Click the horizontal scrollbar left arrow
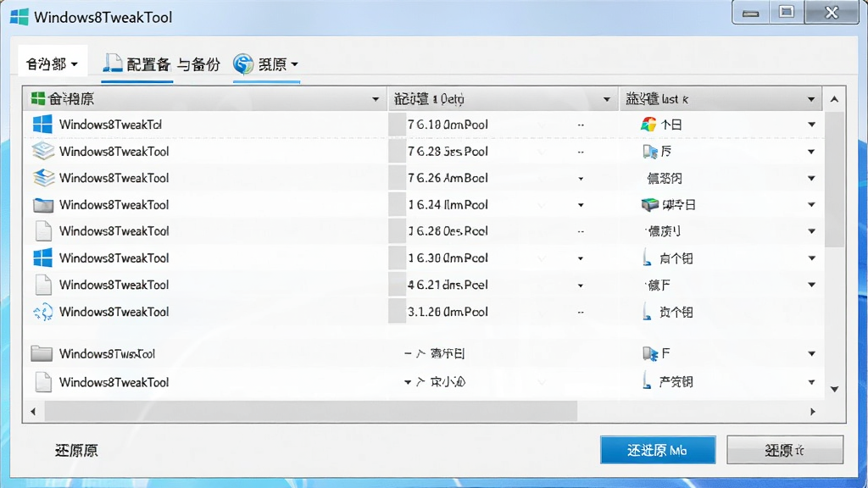The image size is (868, 488). [x=33, y=412]
